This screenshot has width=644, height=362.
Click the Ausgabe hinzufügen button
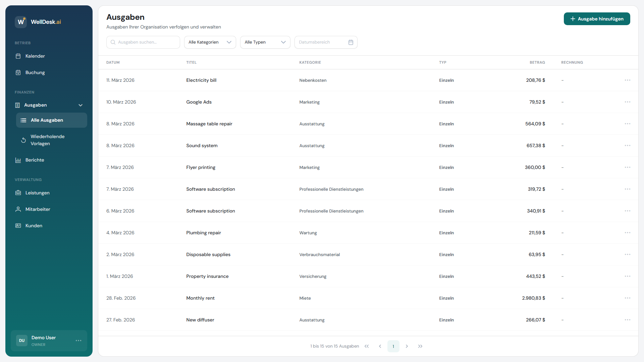[597, 19]
